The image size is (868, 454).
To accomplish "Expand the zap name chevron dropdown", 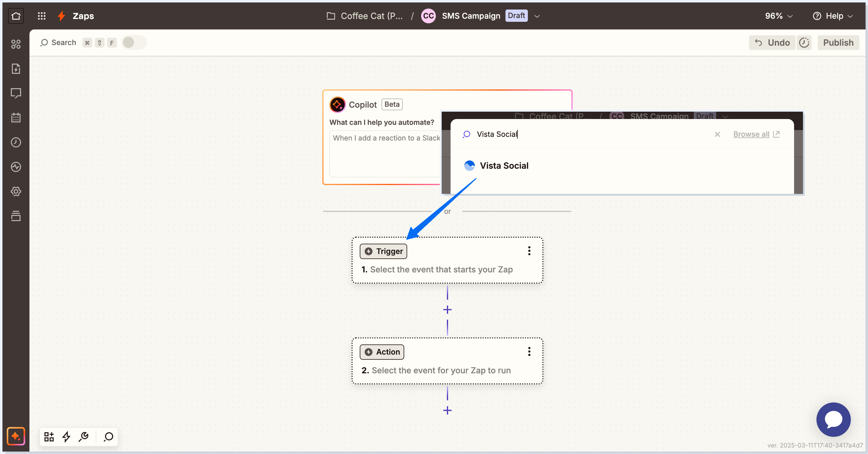I will click(537, 16).
